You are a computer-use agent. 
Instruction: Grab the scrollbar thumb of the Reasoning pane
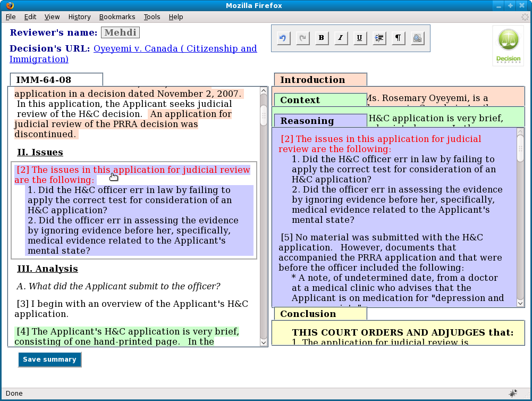tap(520, 148)
